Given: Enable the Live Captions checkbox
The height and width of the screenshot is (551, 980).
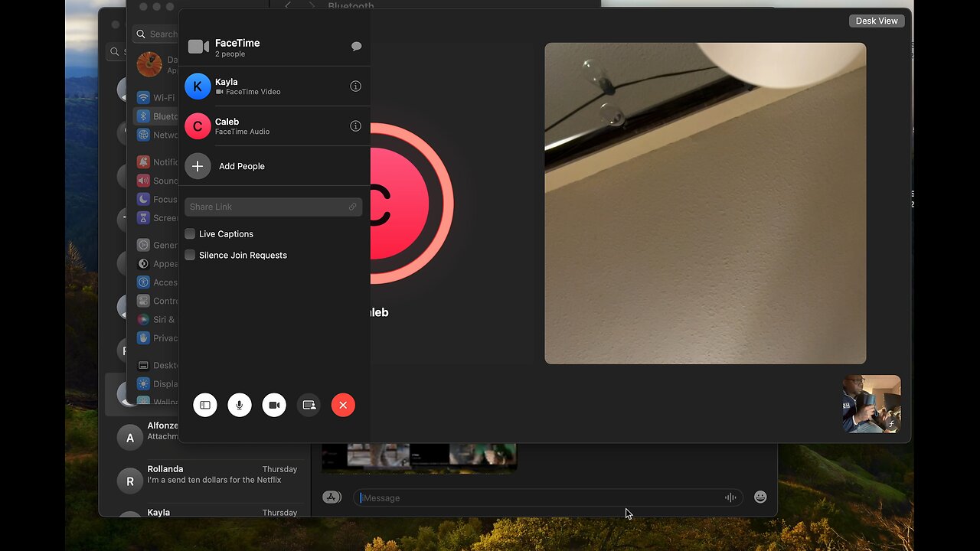Looking at the screenshot, I should click(x=190, y=234).
